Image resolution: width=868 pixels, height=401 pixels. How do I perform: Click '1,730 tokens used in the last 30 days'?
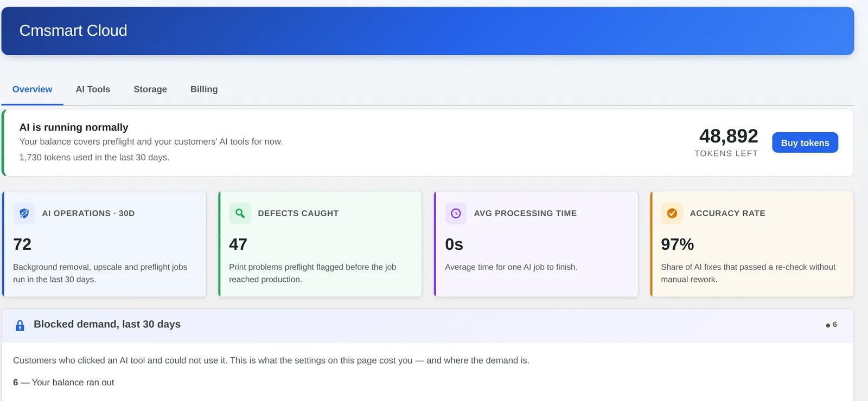tap(94, 157)
